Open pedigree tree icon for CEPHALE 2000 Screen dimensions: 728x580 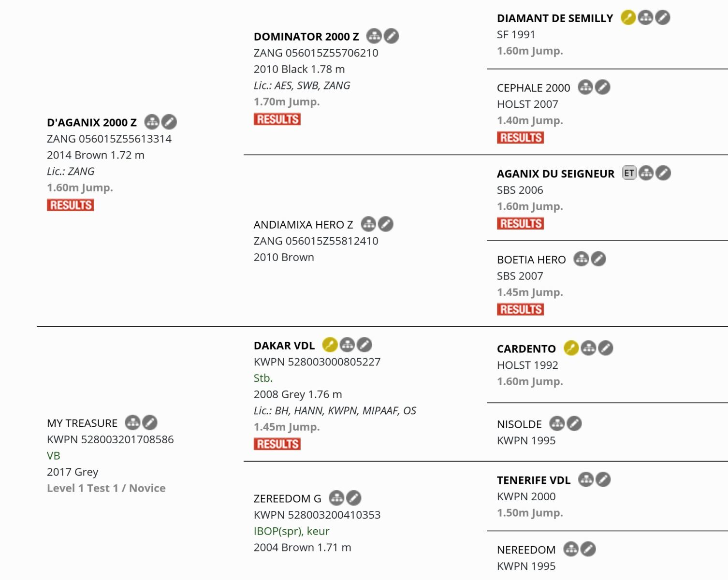[585, 87]
